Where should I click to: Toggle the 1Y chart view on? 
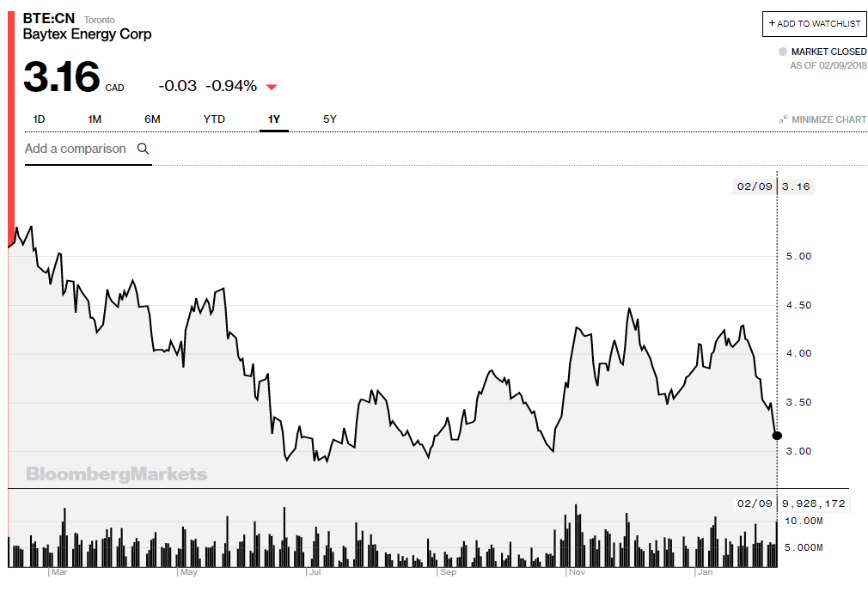pos(273,119)
